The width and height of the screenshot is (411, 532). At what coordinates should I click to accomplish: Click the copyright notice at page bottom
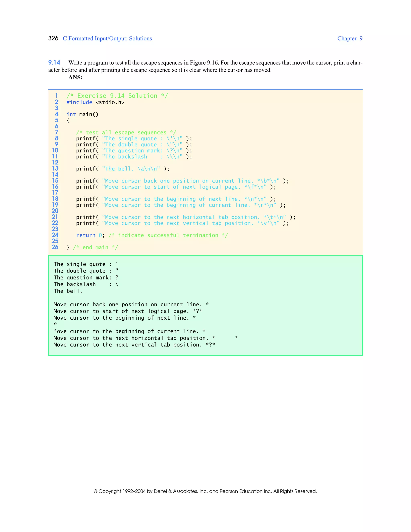[x=205, y=491]
